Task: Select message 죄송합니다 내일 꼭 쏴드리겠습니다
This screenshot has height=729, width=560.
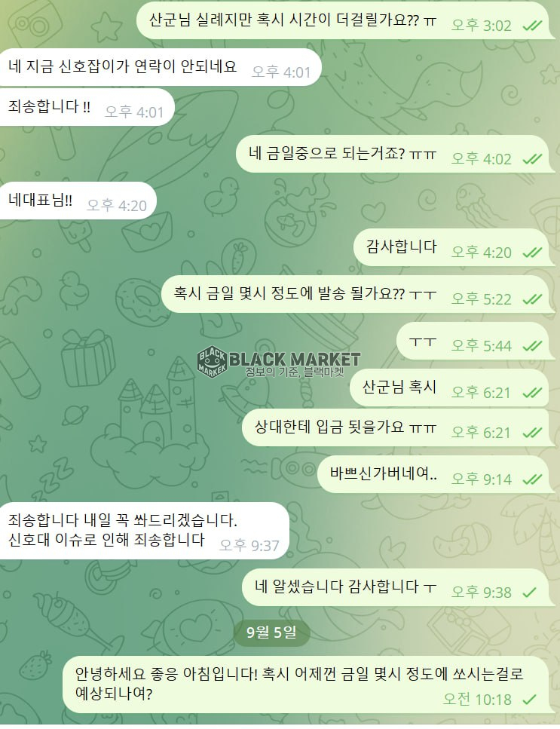Action: (145, 531)
